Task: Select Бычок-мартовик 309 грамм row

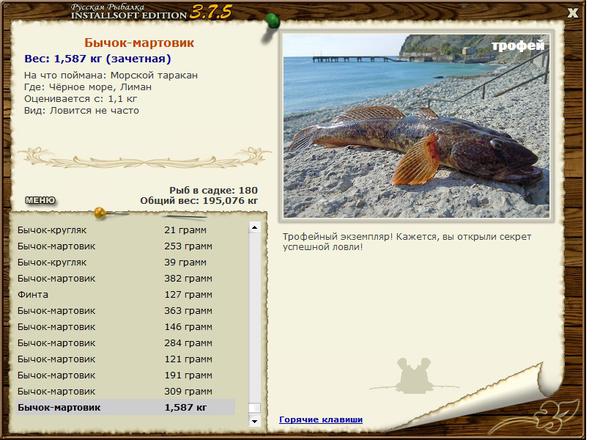Action: coord(126,391)
